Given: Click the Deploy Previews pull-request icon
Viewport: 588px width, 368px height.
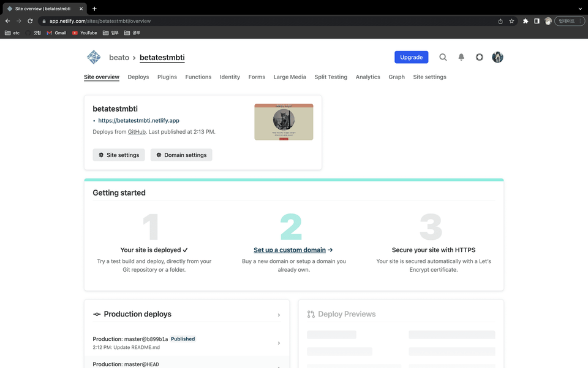Looking at the screenshot, I should coord(311,314).
